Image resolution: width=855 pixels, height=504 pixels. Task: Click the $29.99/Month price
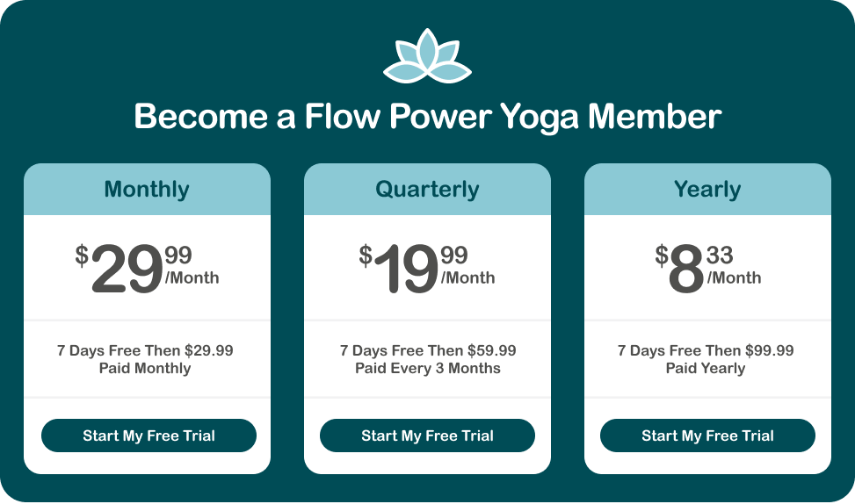coord(147,268)
